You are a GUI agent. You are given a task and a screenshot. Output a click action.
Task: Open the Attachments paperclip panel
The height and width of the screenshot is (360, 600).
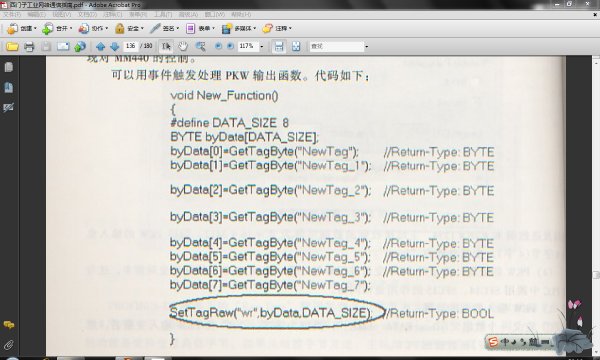[x=8, y=345]
